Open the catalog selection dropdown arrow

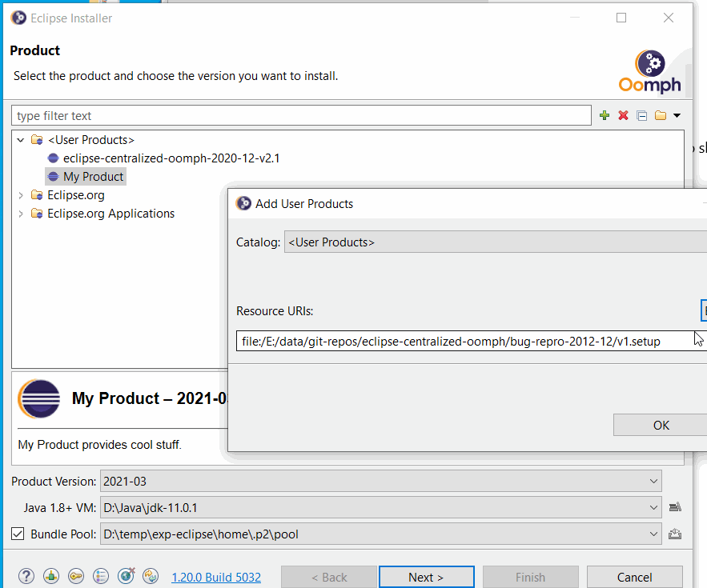coord(677,116)
